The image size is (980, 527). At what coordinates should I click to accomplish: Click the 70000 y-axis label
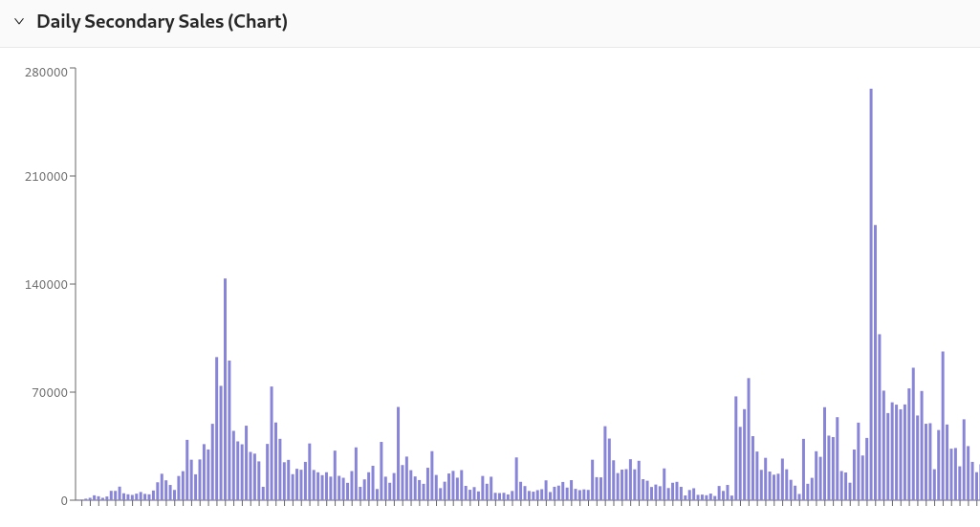52,392
